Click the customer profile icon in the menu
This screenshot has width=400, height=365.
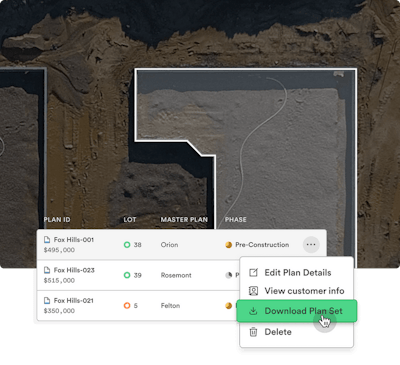pyautogui.click(x=253, y=291)
